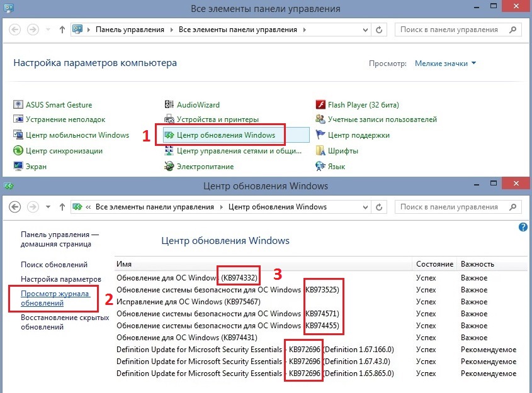
Task: Open Центр мобильности Windows icon
Action: 18,135
